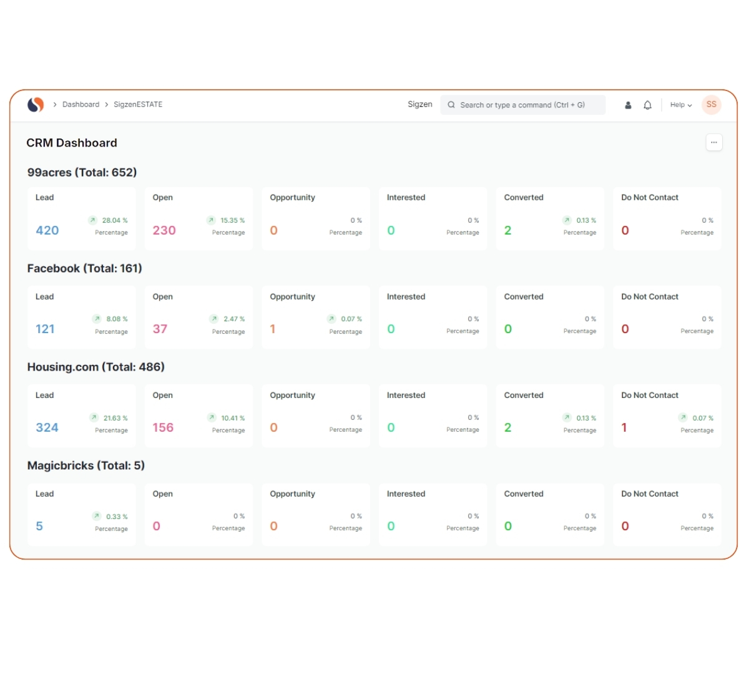749x700 pixels.
Task: Open the SigzenESTATE breadcrumb link
Action: [x=138, y=105]
